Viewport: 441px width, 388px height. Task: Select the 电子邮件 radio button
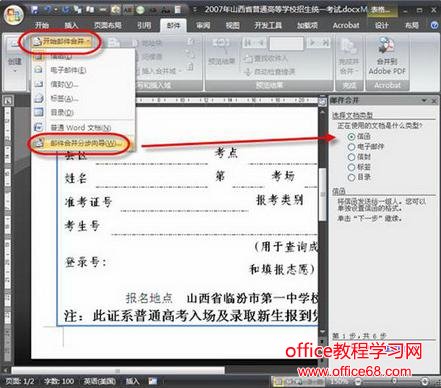click(351, 147)
